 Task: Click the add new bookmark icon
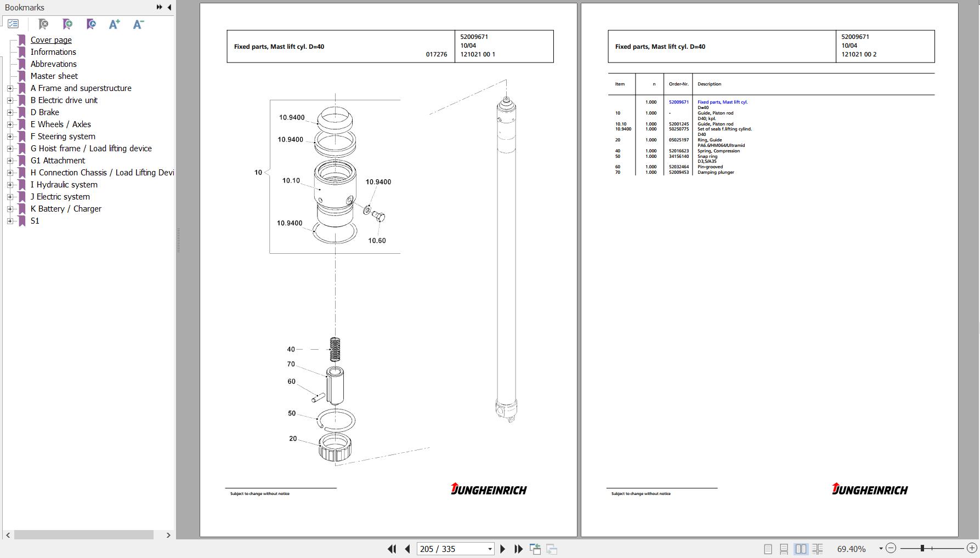[x=67, y=24]
